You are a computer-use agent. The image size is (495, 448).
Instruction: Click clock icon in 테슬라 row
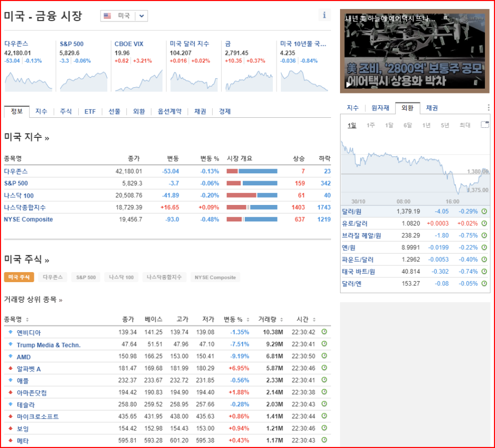(324, 404)
